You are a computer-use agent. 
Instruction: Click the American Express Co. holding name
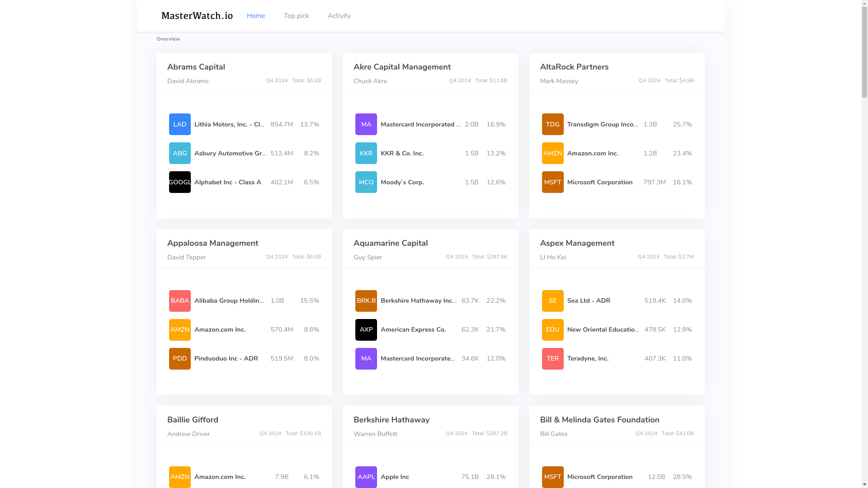[x=413, y=330]
